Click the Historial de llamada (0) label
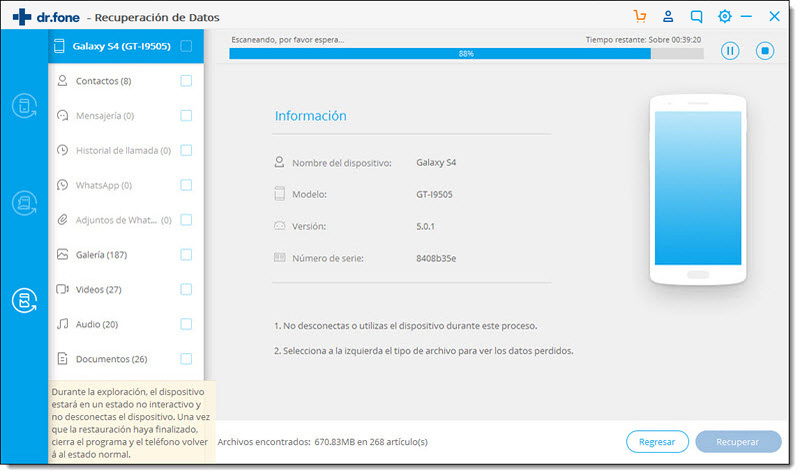The width and height of the screenshot is (800, 475). 123,151
